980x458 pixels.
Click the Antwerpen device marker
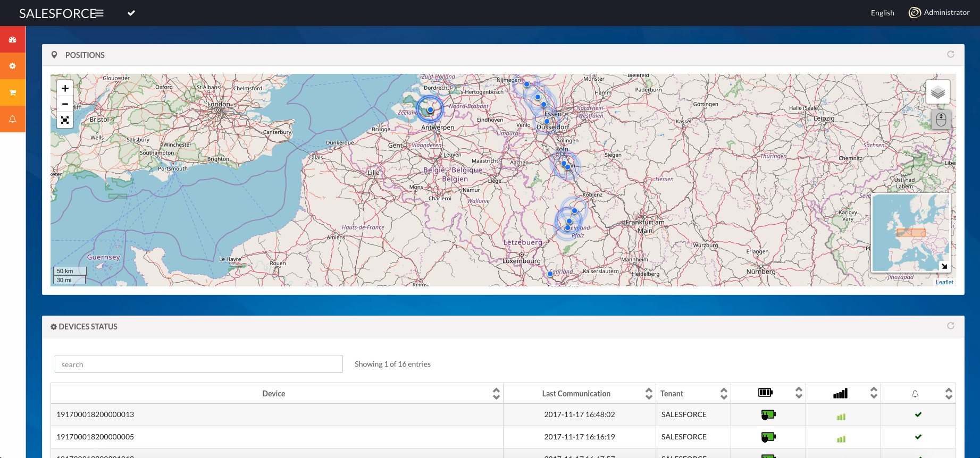click(430, 109)
